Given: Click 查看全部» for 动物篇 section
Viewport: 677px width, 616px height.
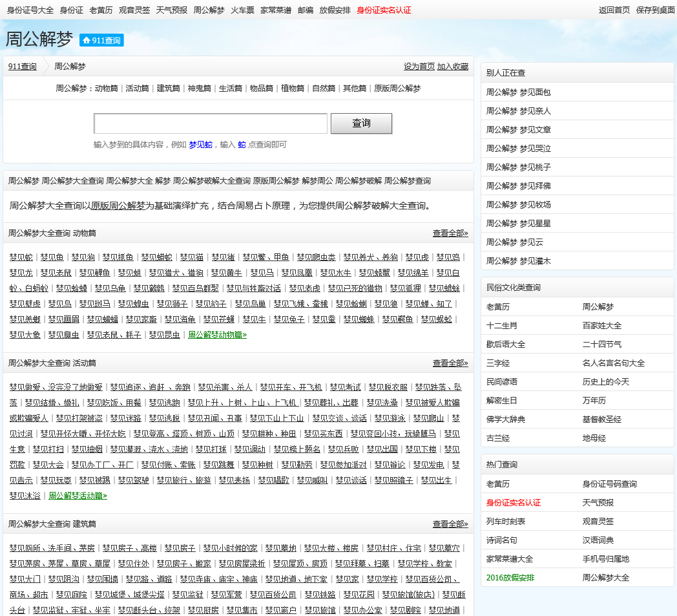Looking at the screenshot, I should click(x=450, y=233).
